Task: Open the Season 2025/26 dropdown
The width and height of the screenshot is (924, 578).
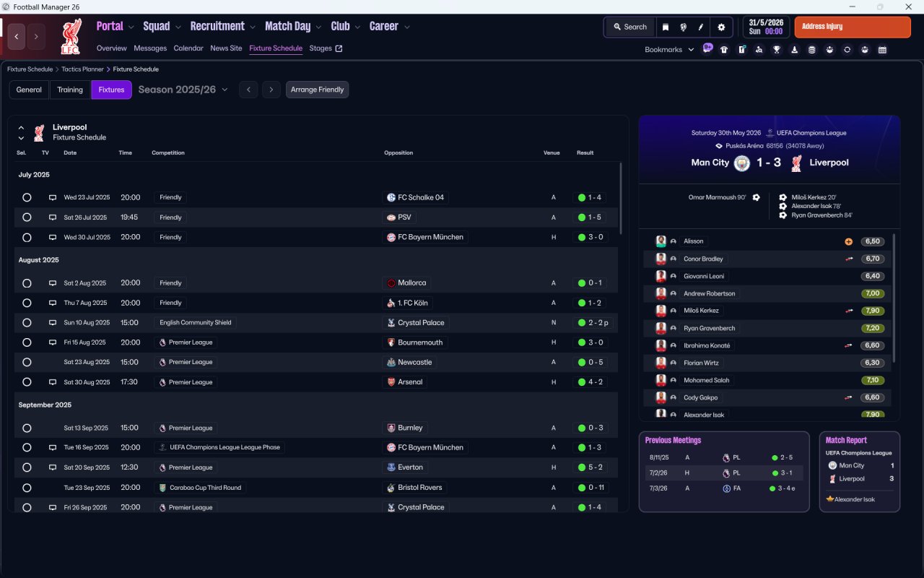Action: (183, 90)
